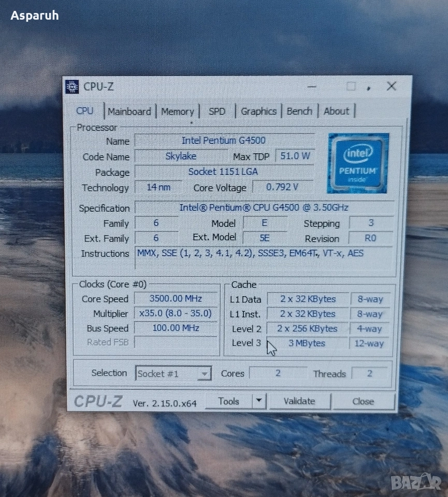The height and width of the screenshot is (497, 448).
Task: Click the Instructions field
Action: (264, 257)
